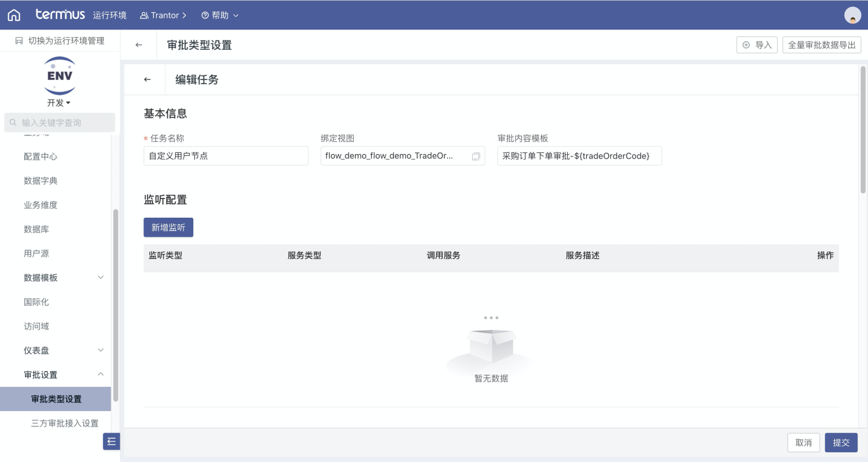
Task: Open 数据库 in the sidebar
Action: point(36,230)
